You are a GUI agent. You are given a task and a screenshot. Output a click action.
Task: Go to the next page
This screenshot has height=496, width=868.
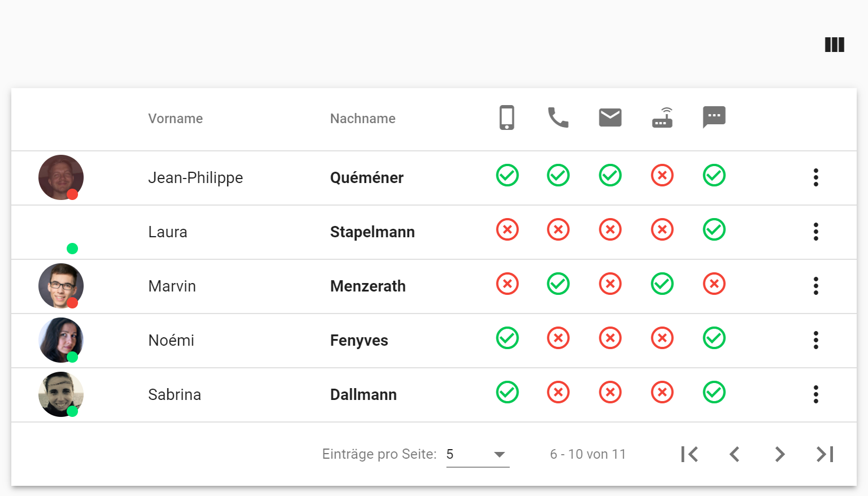780,454
